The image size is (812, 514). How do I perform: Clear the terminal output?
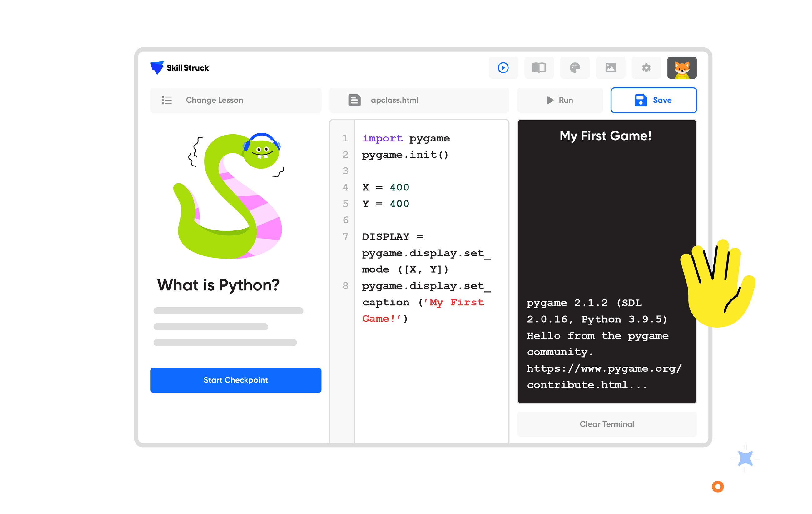point(606,424)
